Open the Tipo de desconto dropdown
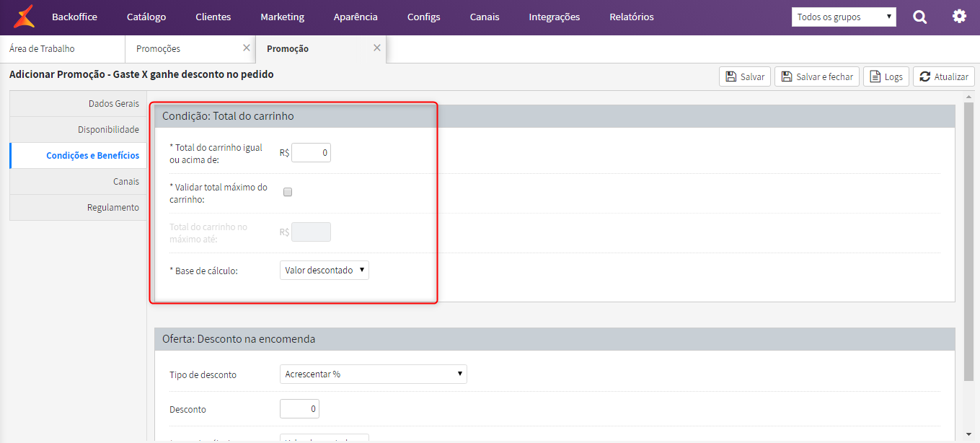 pyautogui.click(x=373, y=374)
